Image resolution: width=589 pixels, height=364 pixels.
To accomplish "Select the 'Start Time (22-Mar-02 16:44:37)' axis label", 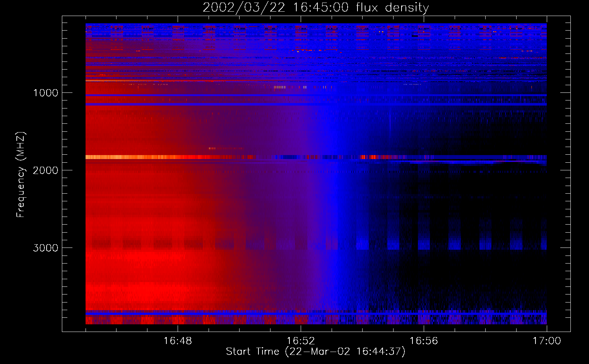I will point(316,352).
